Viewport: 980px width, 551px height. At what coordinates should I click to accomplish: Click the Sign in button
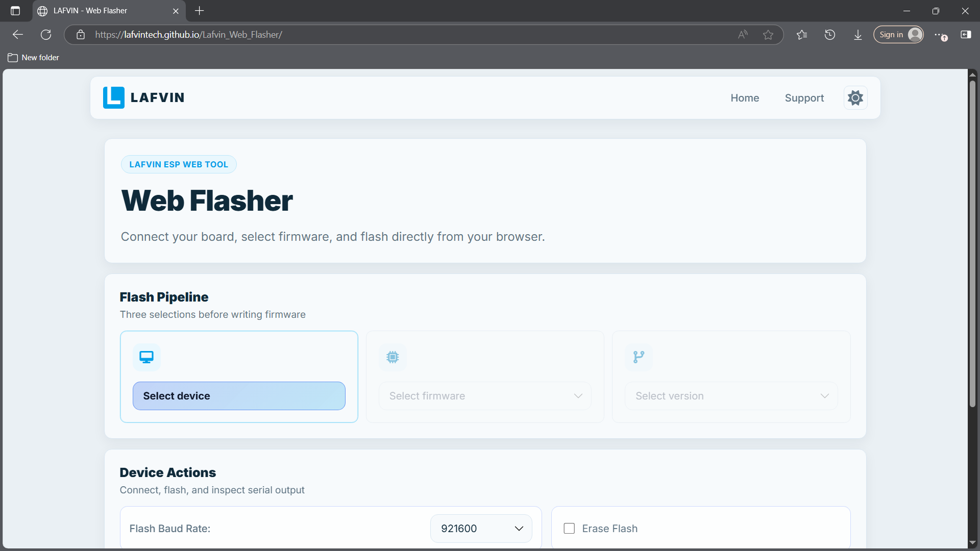pos(898,35)
